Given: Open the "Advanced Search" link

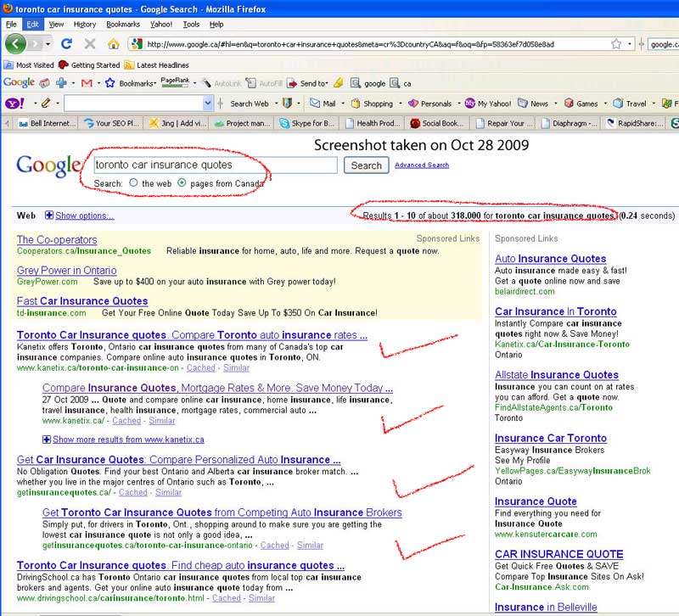Looking at the screenshot, I should (422, 165).
